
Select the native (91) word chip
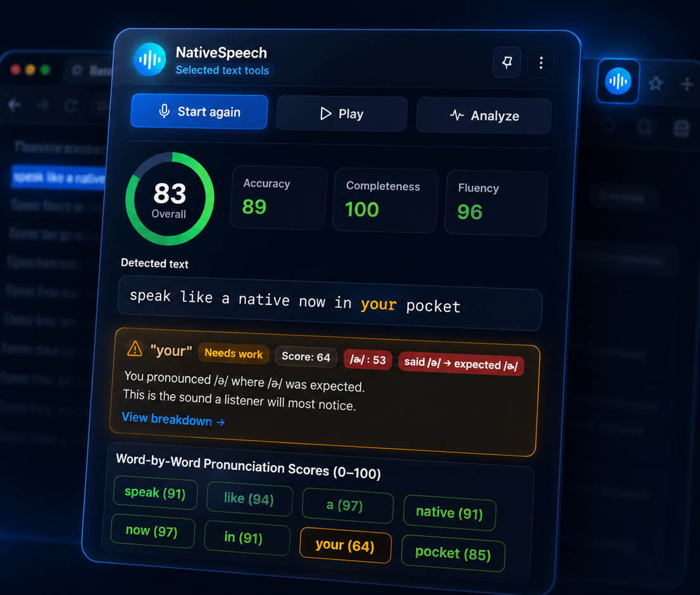pos(449,513)
